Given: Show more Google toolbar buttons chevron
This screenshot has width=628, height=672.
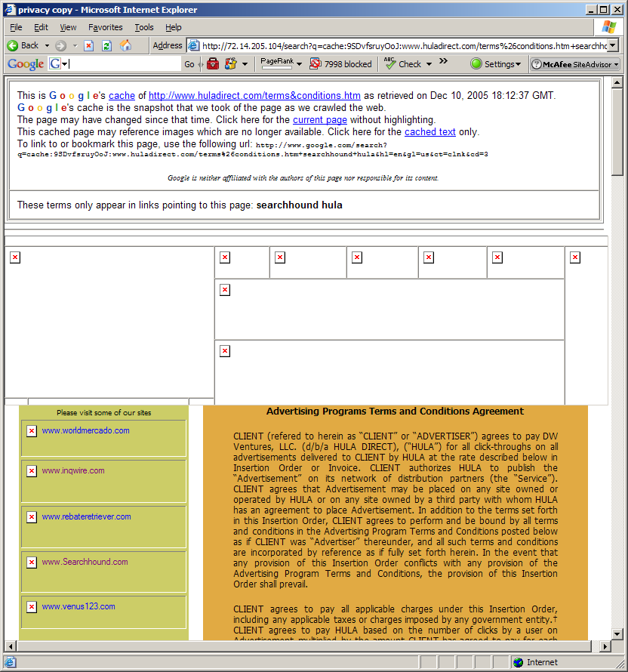Looking at the screenshot, I should tap(443, 61).
